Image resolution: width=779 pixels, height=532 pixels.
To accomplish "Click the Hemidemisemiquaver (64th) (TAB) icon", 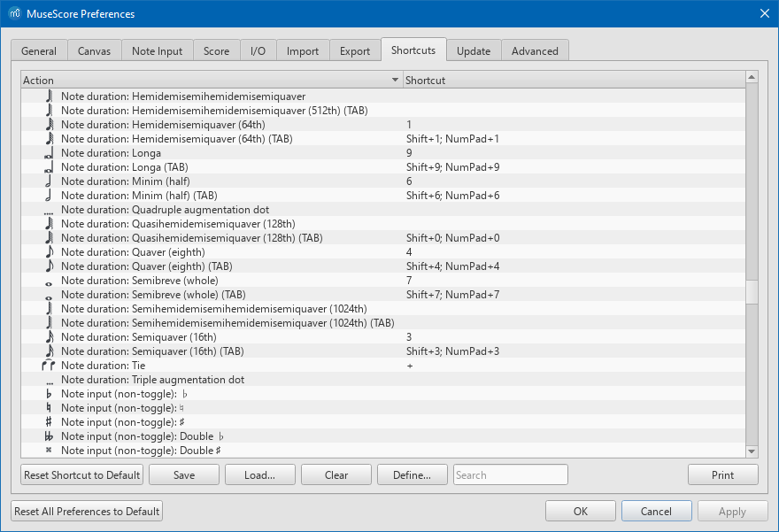I will tap(50, 139).
